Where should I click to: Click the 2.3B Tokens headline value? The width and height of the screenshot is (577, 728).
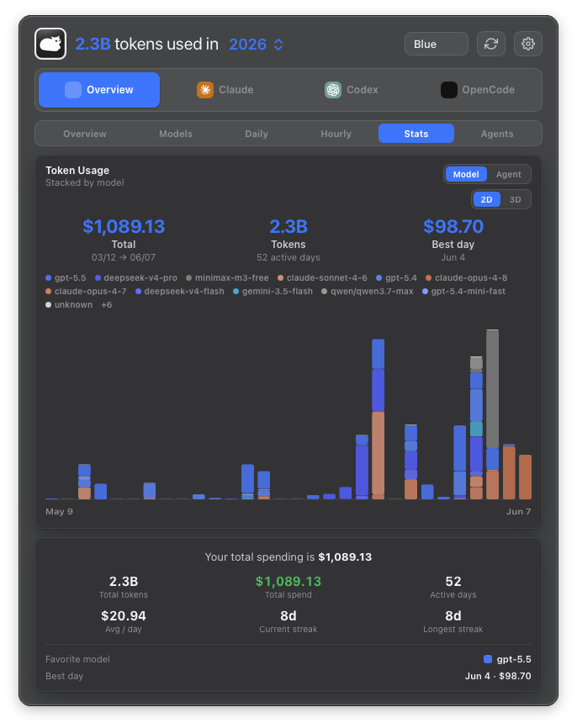288,227
